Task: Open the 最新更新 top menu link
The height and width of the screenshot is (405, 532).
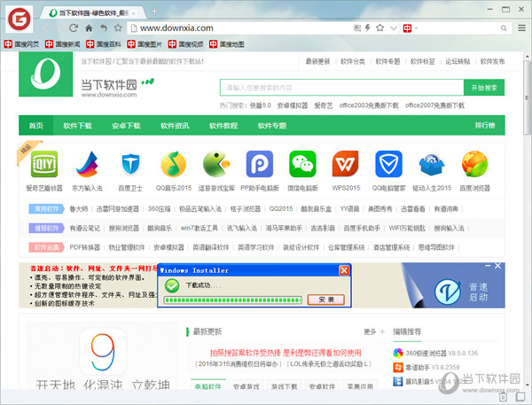Action: point(317,61)
